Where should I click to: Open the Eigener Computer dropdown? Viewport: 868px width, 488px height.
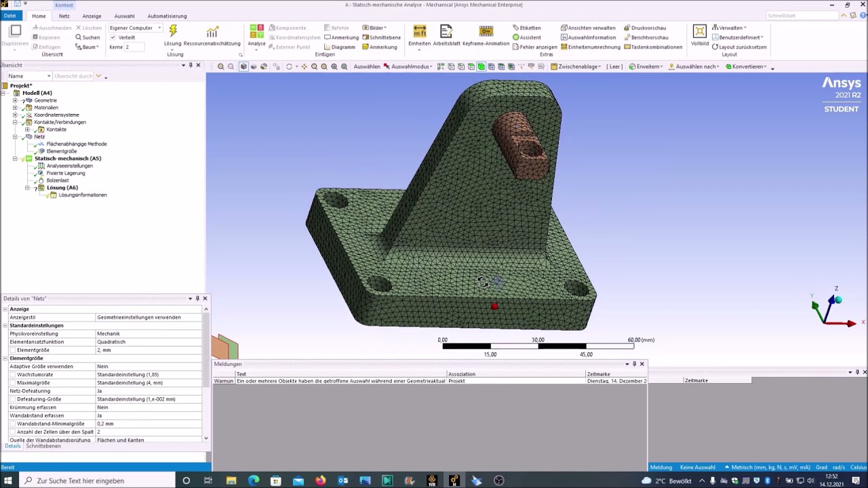pyautogui.click(x=135, y=28)
